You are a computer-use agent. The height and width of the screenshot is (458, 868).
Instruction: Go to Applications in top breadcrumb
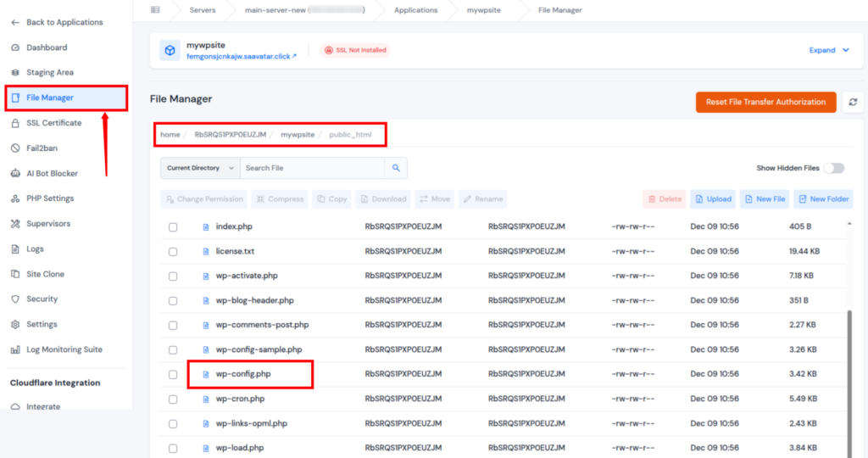[415, 10]
